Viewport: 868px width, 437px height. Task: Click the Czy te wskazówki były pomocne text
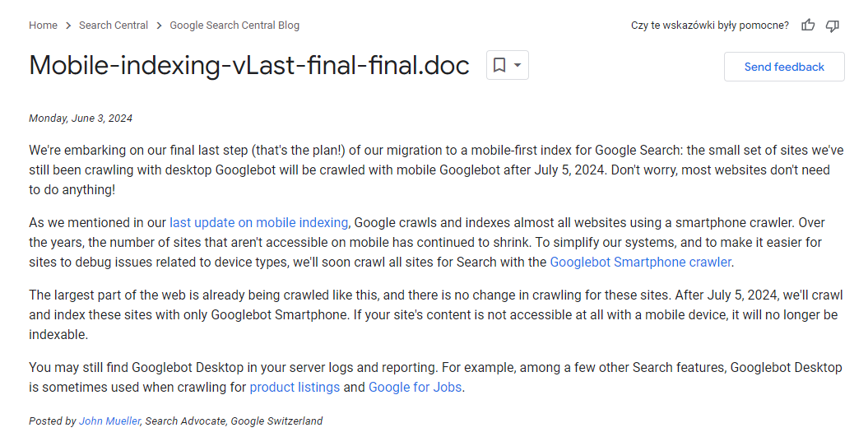[x=710, y=26]
